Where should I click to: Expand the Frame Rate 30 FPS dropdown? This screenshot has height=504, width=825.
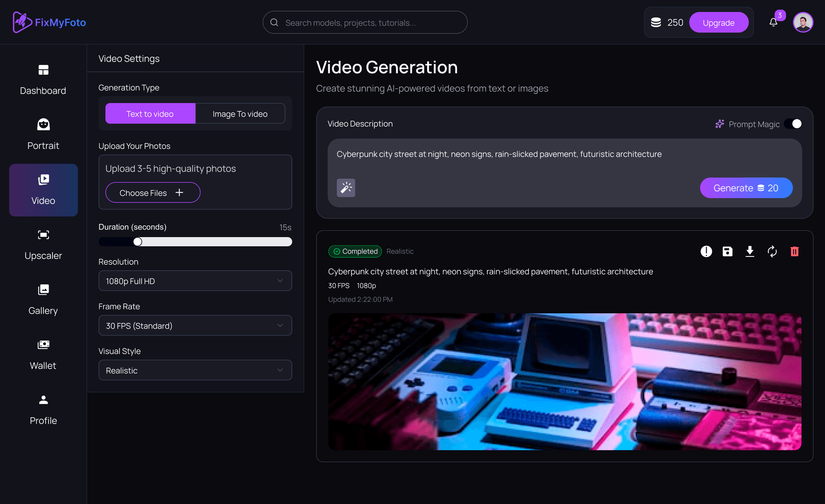195,326
